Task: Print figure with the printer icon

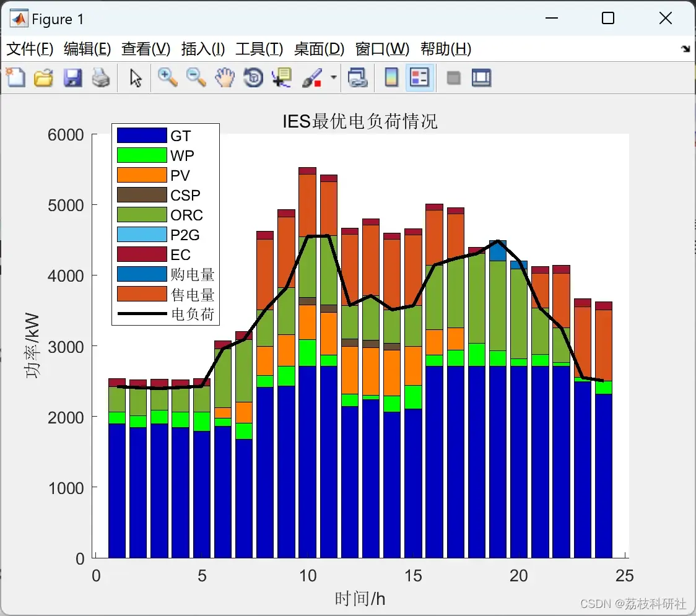Action: [101, 77]
